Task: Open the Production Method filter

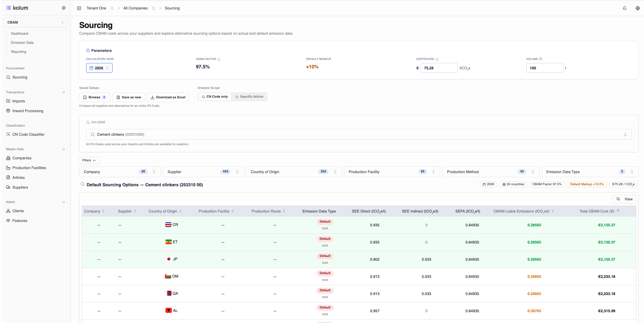Action: point(491,172)
